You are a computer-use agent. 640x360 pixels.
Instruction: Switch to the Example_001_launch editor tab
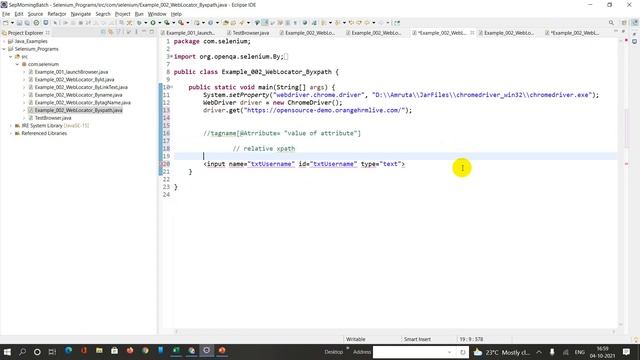187,33
